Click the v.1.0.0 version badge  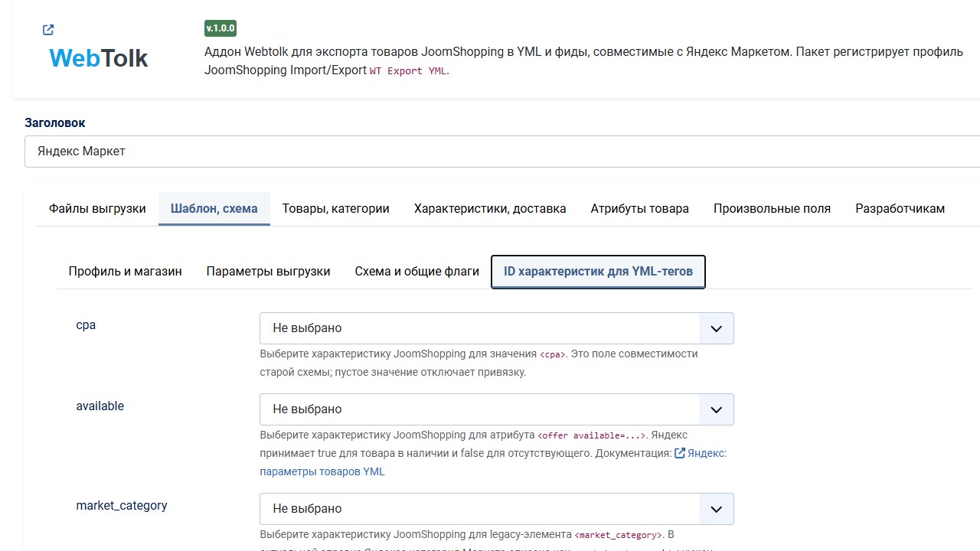click(x=220, y=28)
